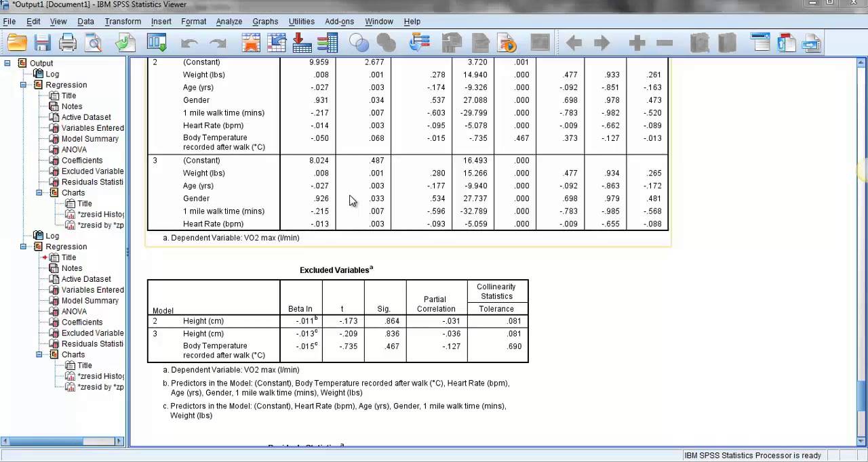Open the Edit menu

[33, 22]
